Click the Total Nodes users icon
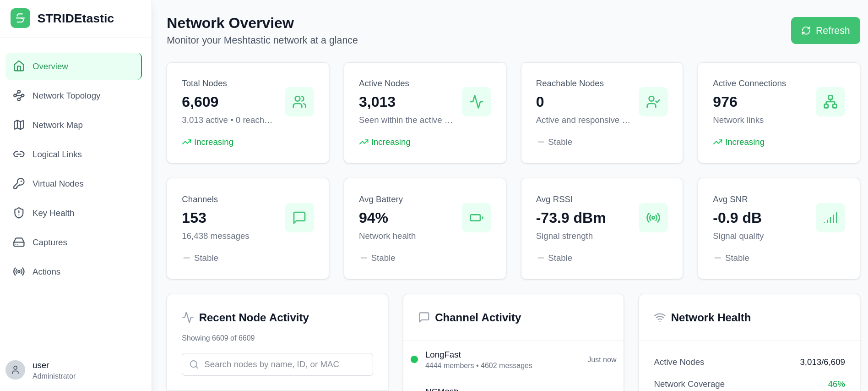Screen dimensions: 868x391 299,102
